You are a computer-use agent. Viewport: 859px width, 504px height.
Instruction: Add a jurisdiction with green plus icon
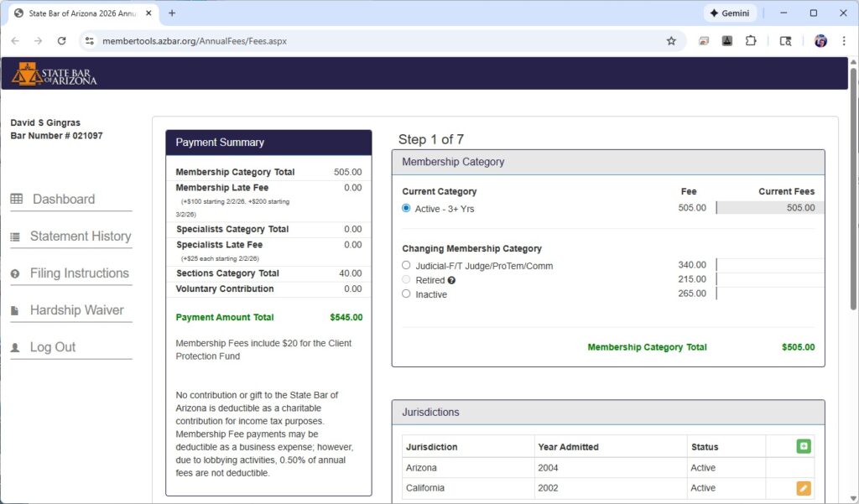pos(803,446)
